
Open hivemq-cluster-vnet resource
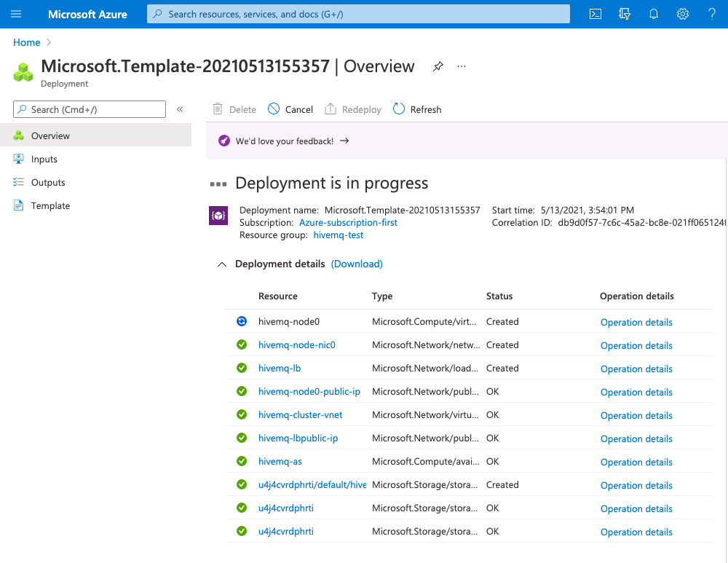301,415
